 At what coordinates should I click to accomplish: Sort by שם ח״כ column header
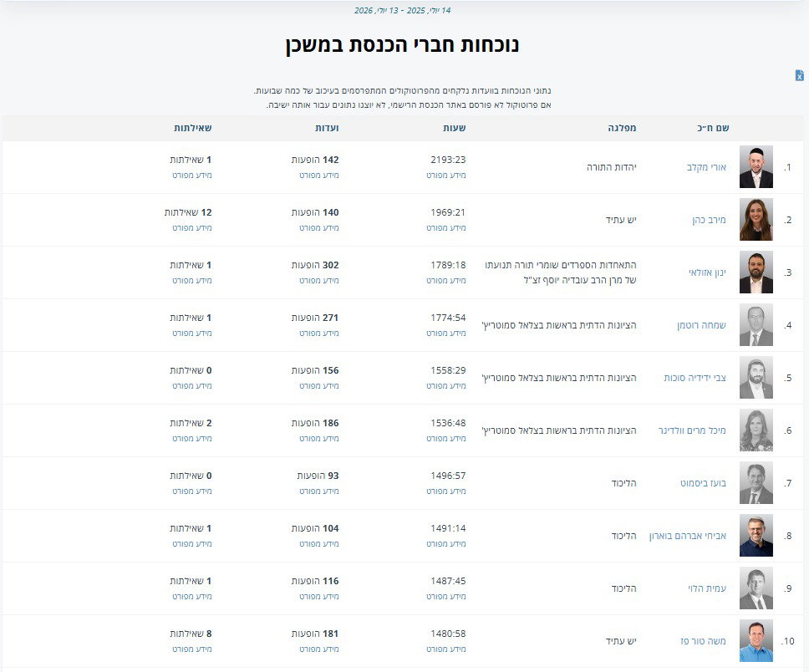click(713, 128)
